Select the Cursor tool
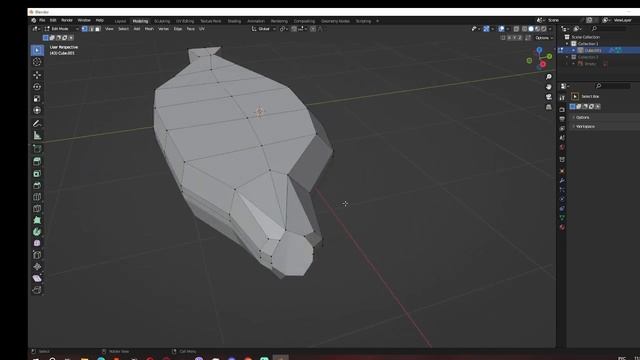640x360 pixels. pyautogui.click(x=37, y=62)
